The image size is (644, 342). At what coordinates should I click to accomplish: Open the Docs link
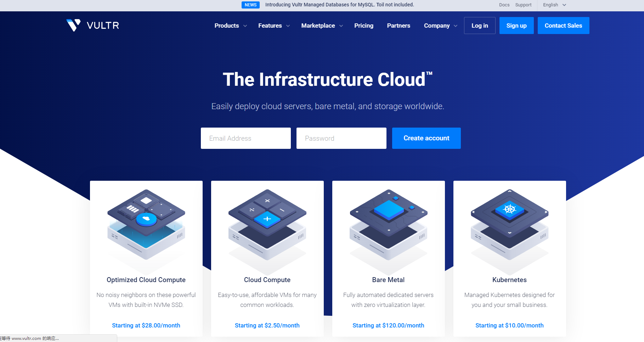click(x=504, y=5)
